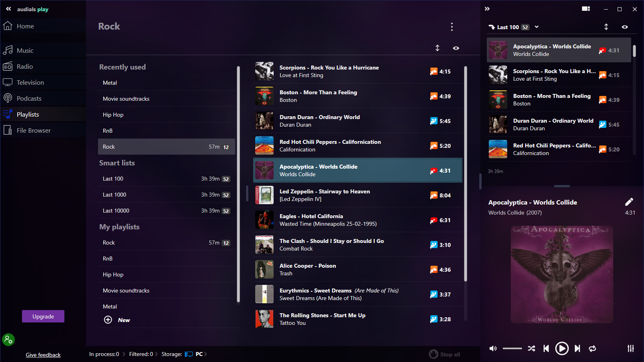The width and height of the screenshot is (644, 362).
Task: Expand the Filtered status chevron
Action: (x=156, y=354)
